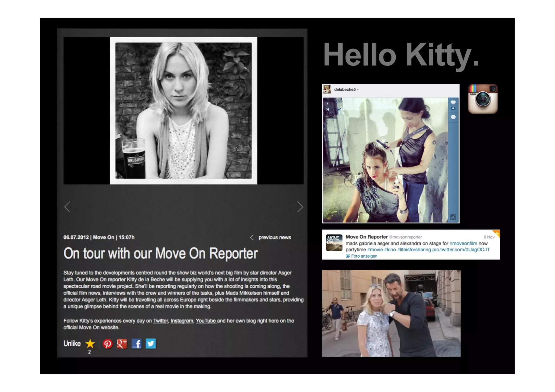Image resolution: width=555 pixels, height=392 pixels.
Task: Open the street video thumbnail
Action: 391,313
